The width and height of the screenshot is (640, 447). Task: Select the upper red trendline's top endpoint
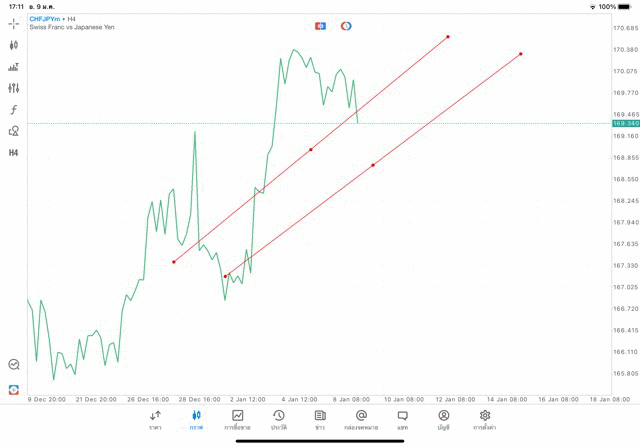click(448, 37)
